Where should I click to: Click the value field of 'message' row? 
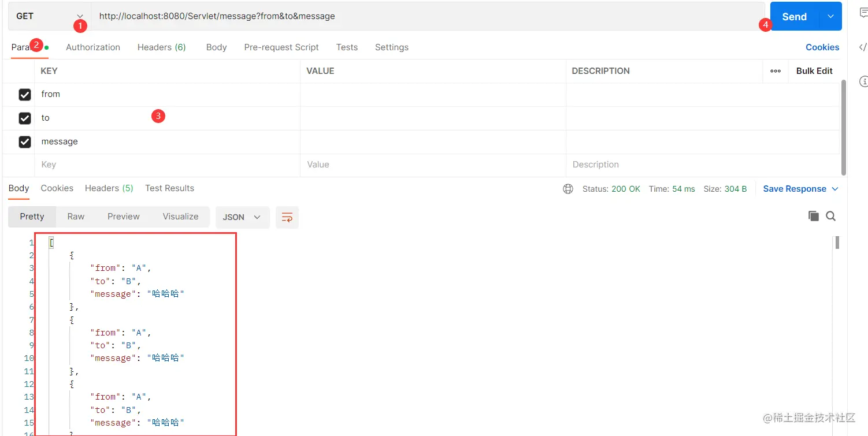tap(433, 142)
